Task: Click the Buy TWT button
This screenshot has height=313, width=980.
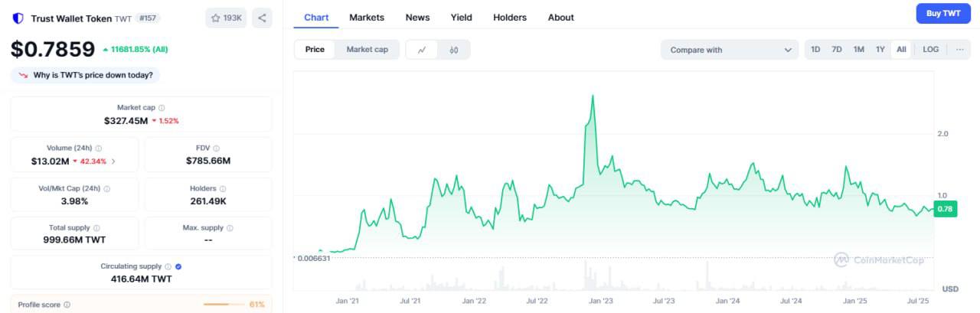Action: pos(943,14)
